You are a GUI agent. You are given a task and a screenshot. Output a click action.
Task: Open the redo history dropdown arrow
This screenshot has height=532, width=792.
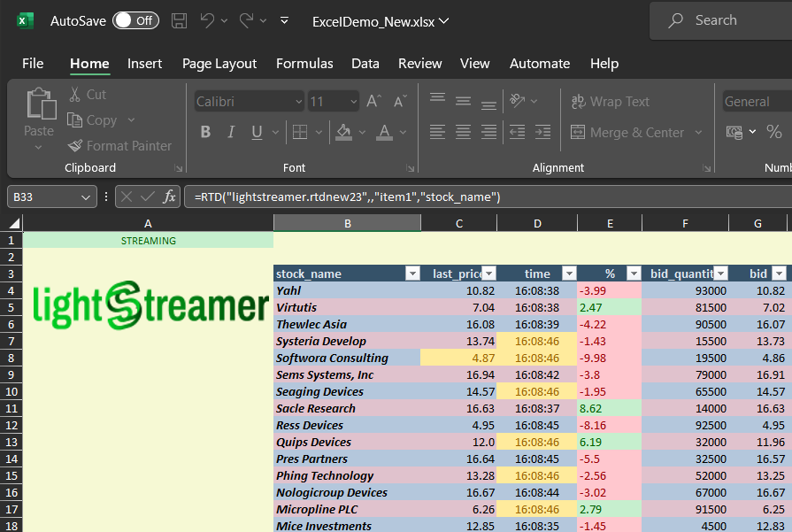(x=263, y=20)
